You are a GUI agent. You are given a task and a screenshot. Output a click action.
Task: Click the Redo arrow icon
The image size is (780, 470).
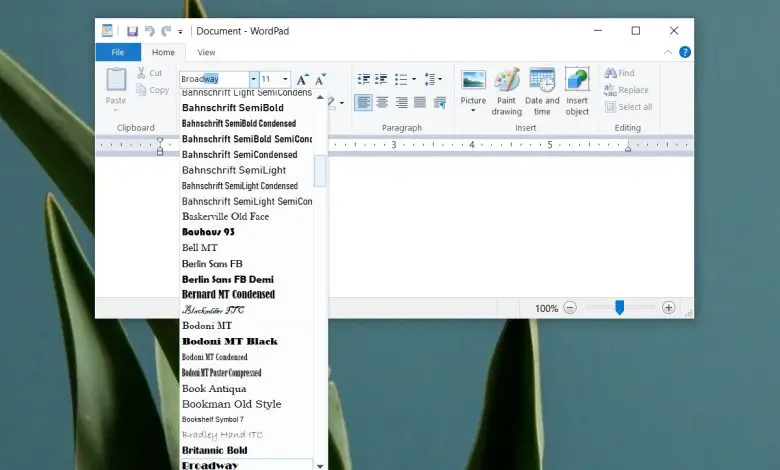click(166, 31)
